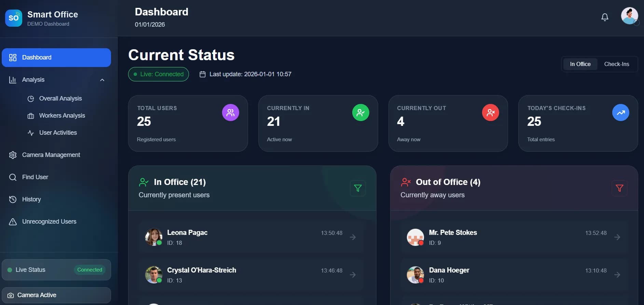Open the red Out of Office filter
The height and width of the screenshot is (305, 644).
point(619,188)
